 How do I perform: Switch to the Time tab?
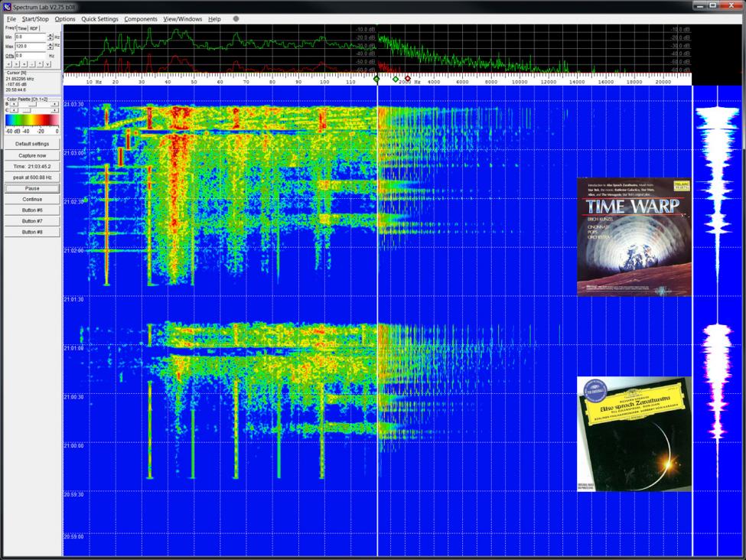pos(22,28)
